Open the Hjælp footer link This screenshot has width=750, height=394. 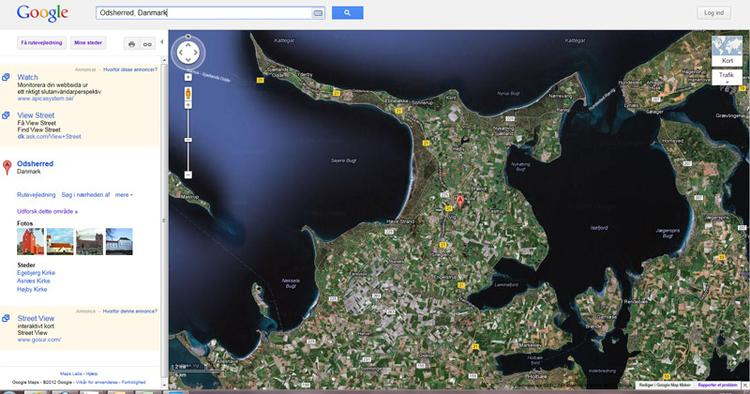pyautogui.click(x=91, y=374)
